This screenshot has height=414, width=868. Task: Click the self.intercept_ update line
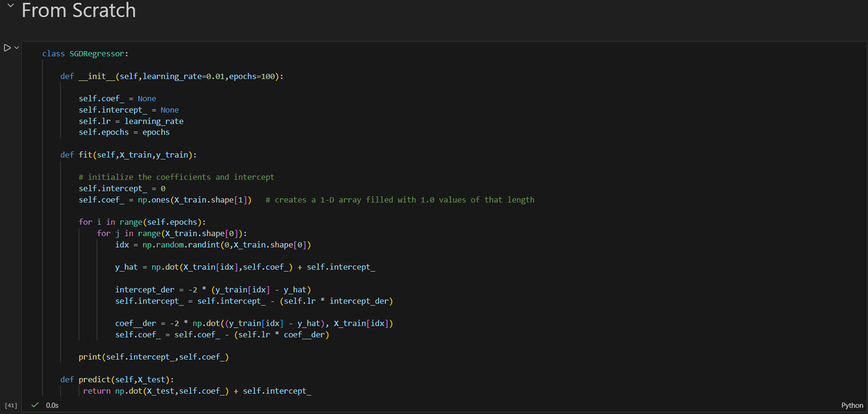click(254, 301)
